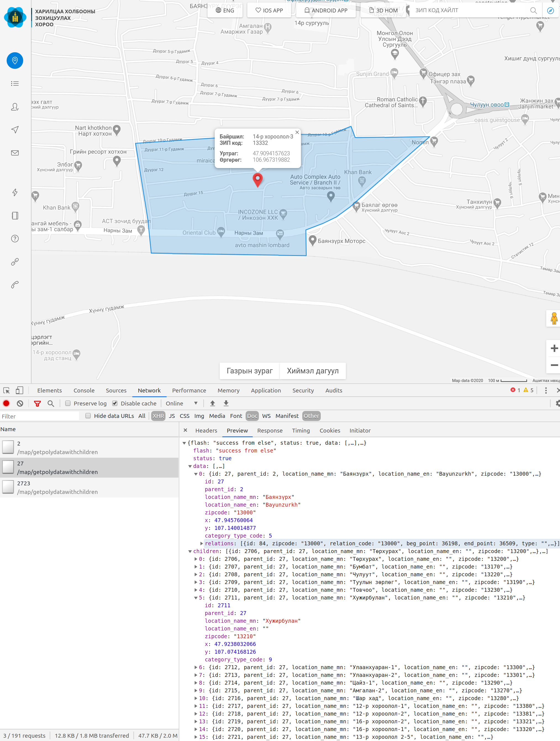Toggle XHR filter type
The image size is (560, 741).
(158, 416)
